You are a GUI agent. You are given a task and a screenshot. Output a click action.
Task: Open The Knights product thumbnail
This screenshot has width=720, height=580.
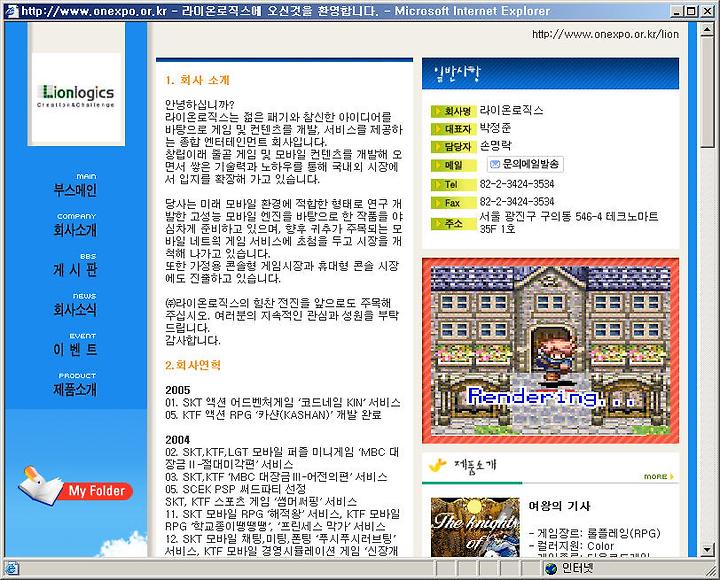pos(475,527)
